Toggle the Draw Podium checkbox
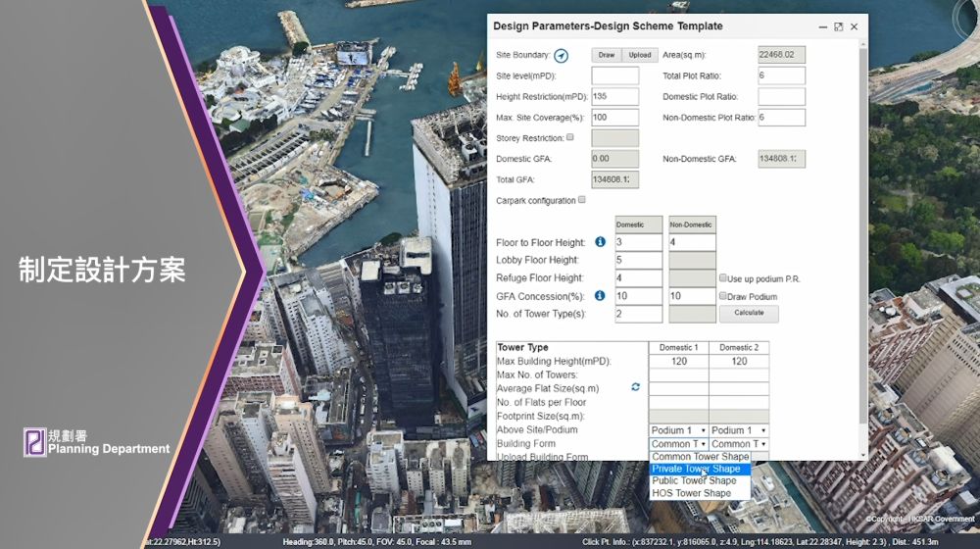This screenshot has width=980, height=549. coord(723,296)
